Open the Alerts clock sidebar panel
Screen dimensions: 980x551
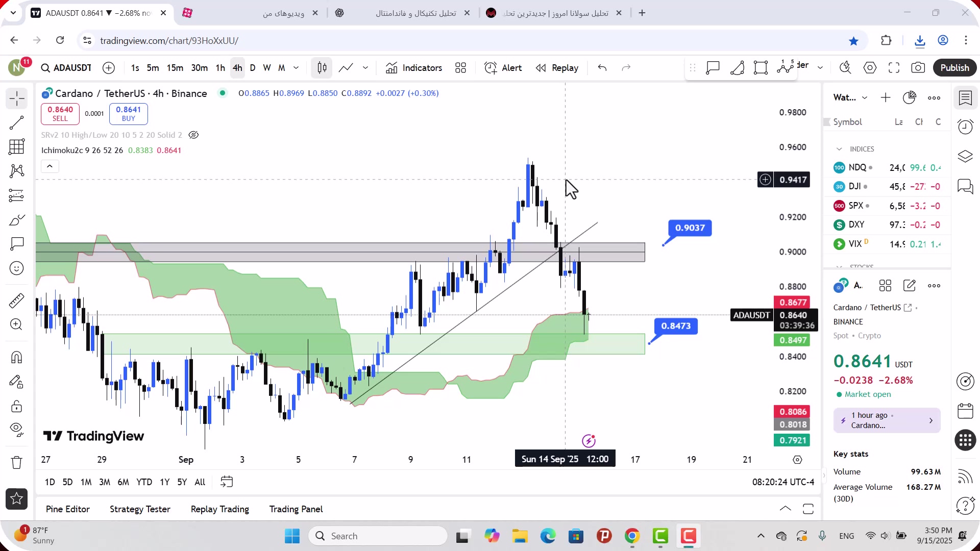coord(965,127)
